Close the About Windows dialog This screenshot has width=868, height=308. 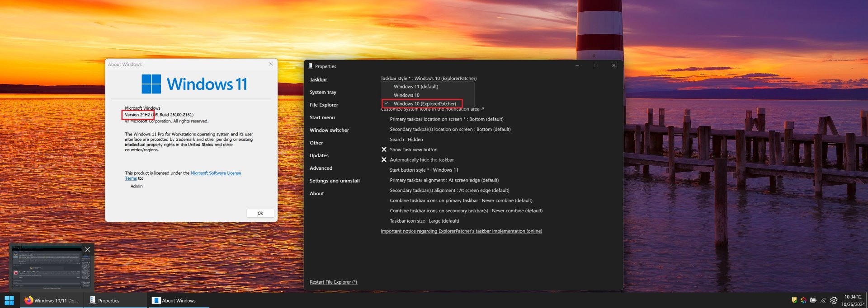coord(271,64)
